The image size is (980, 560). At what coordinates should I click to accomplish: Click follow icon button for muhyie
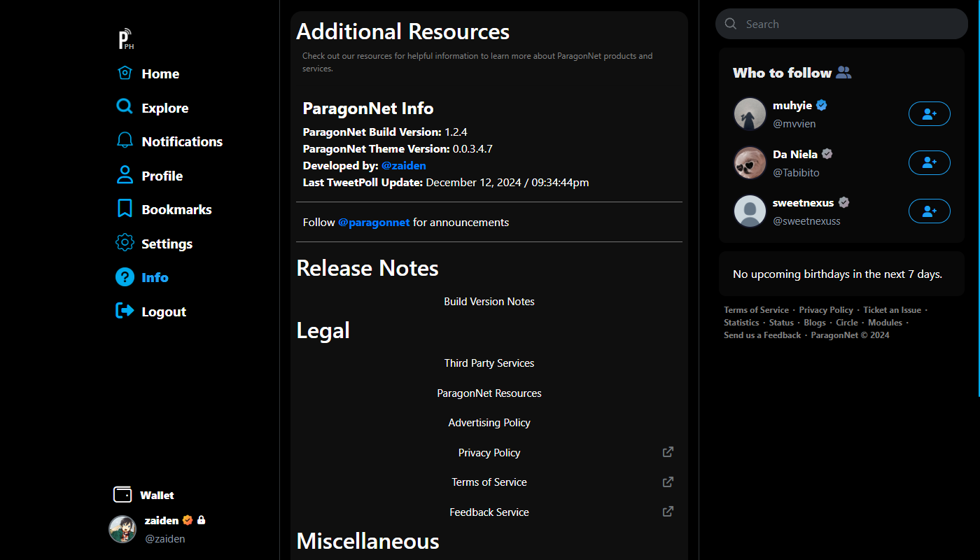pyautogui.click(x=929, y=114)
